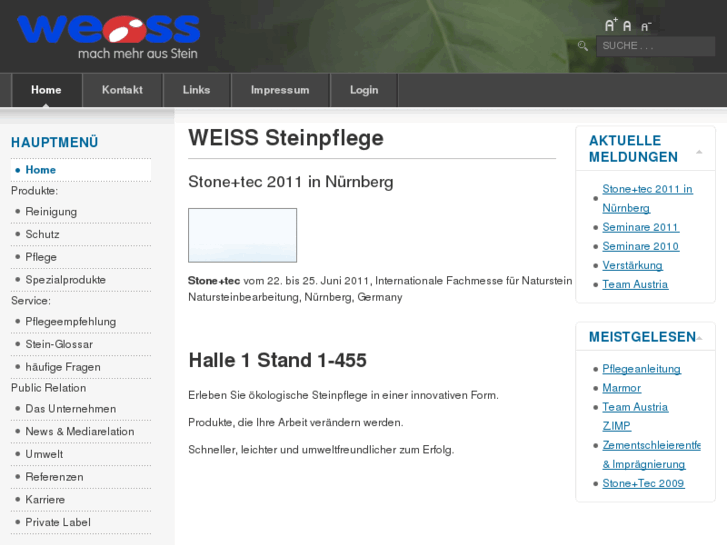This screenshot has height=545, width=727.
Task: Open the Stone+Tec 2009 link
Action: [643, 483]
